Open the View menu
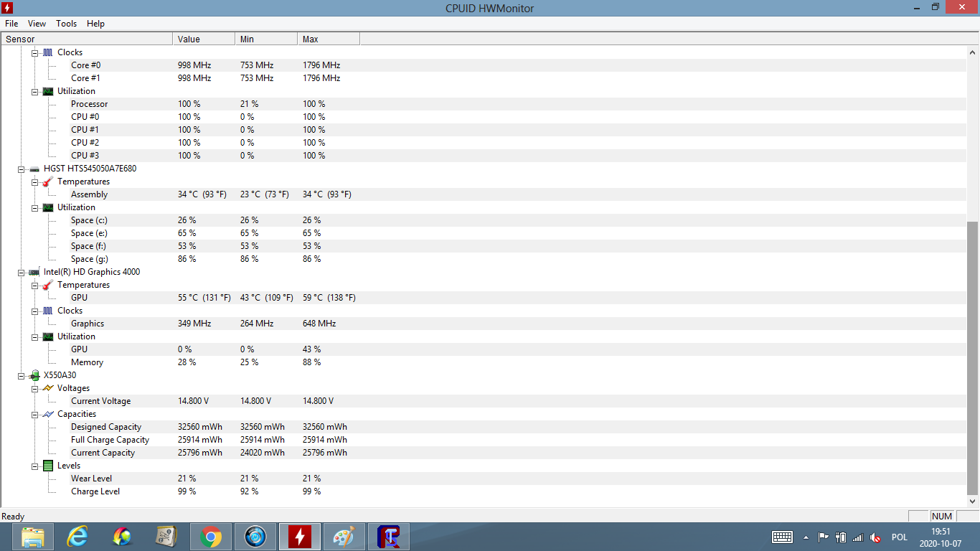 tap(37, 24)
